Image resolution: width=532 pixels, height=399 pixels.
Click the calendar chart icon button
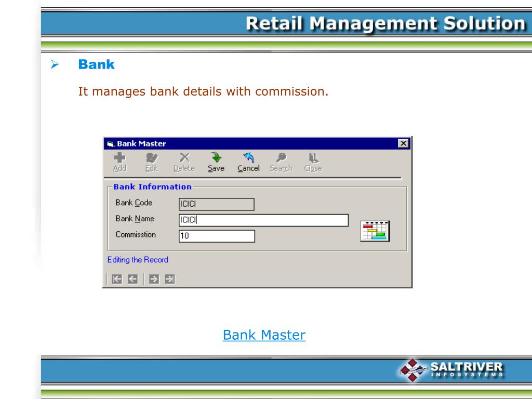pos(375,231)
